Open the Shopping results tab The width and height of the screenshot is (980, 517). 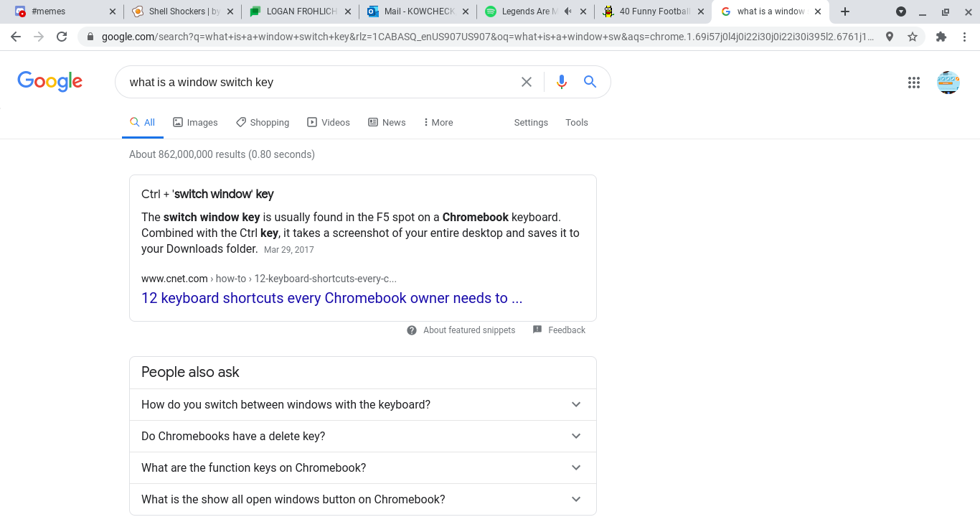[263, 123]
